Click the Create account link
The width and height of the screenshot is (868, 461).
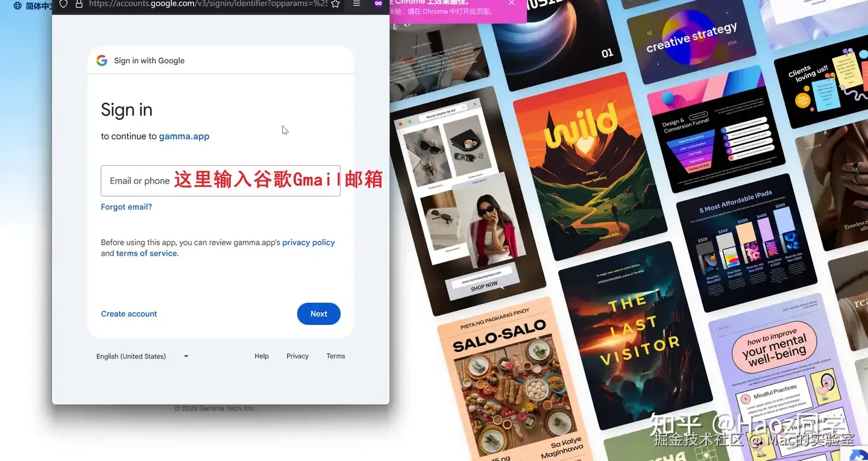(129, 314)
